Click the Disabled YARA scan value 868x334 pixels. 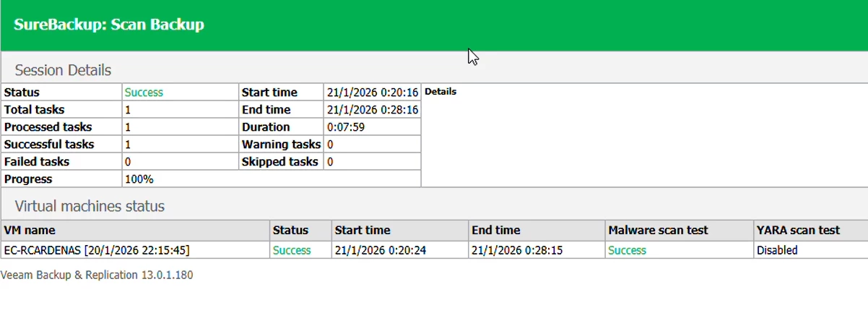pos(777,250)
